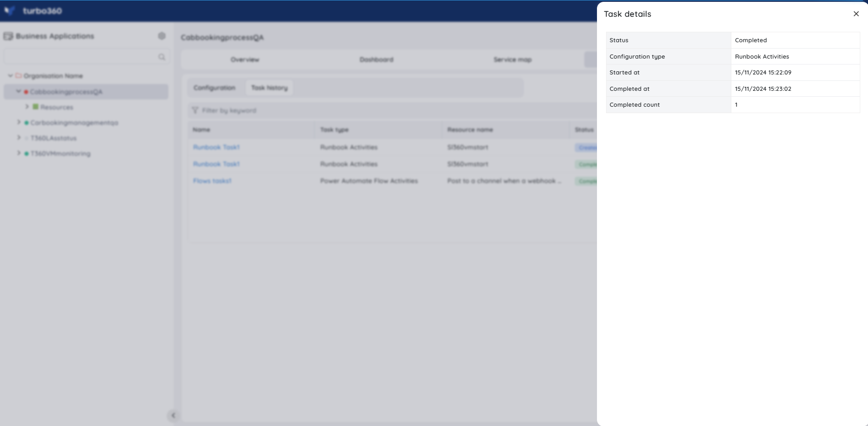Open Business Applications settings gear
Screen dimensions: 868x426
tap(162, 36)
